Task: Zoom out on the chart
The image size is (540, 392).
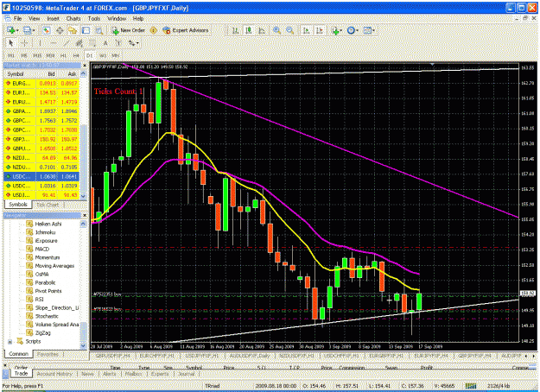Action: pyautogui.click(x=290, y=30)
